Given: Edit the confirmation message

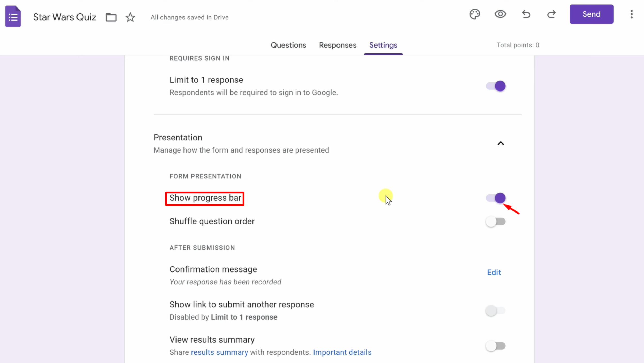Looking at the screenshot, I should (x=494, y=272).
